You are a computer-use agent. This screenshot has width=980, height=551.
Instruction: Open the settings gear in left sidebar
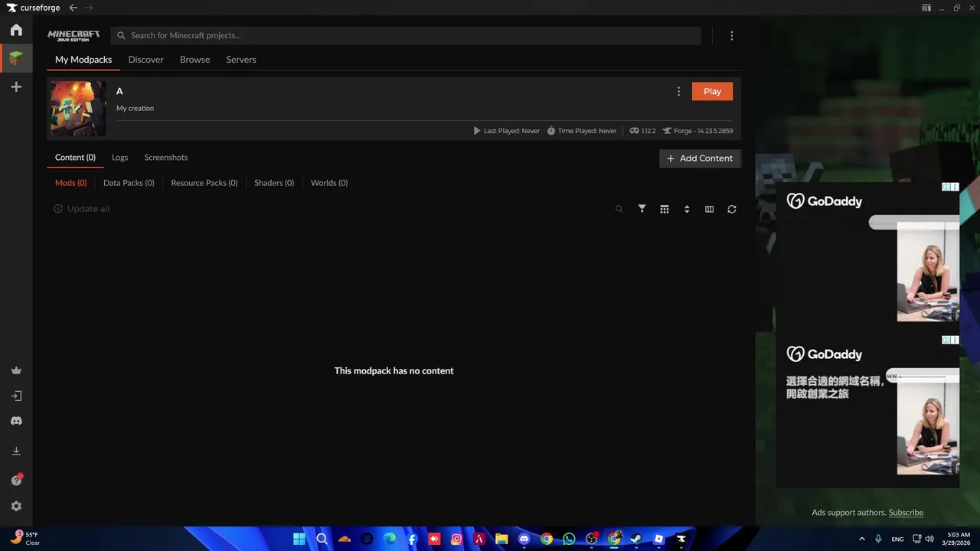coord(16,506)
